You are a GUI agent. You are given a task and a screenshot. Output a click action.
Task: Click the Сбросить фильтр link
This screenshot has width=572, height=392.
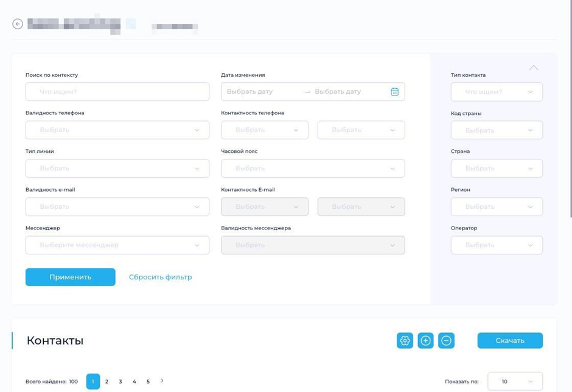[160, 277]
